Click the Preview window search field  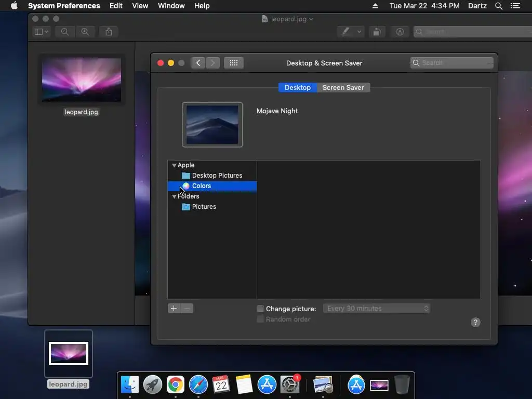pyautogui.click(x=473, y=32)
